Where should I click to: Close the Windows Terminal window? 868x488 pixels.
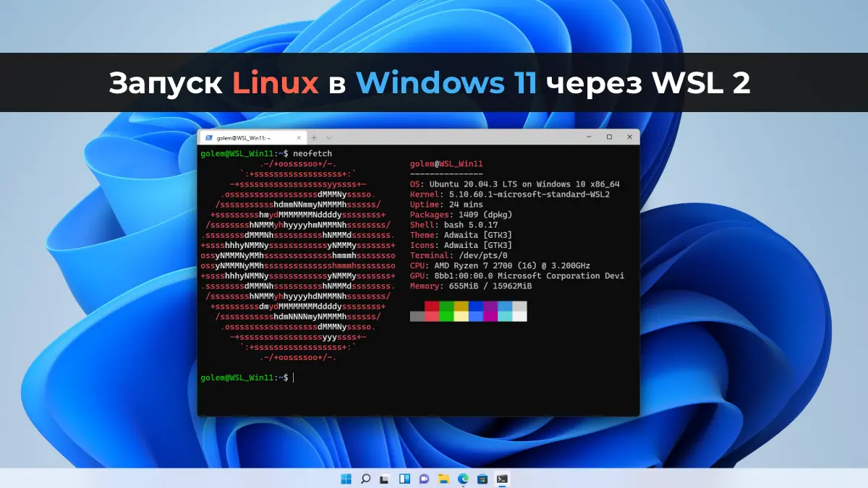click(x=629, y=137)
